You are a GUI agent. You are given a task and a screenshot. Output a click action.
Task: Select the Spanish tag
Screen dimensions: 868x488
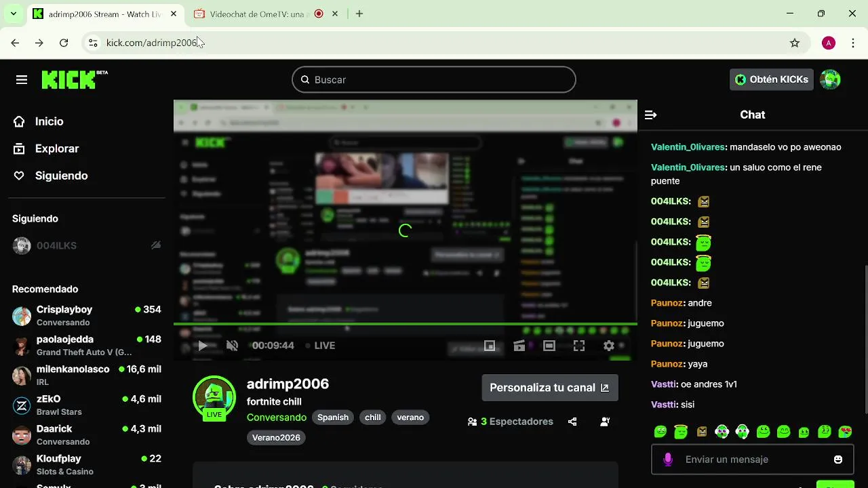(333, 418)
